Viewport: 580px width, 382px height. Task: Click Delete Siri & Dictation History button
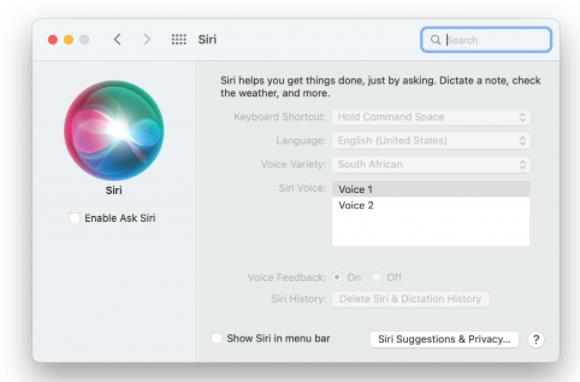pos(410,299)
